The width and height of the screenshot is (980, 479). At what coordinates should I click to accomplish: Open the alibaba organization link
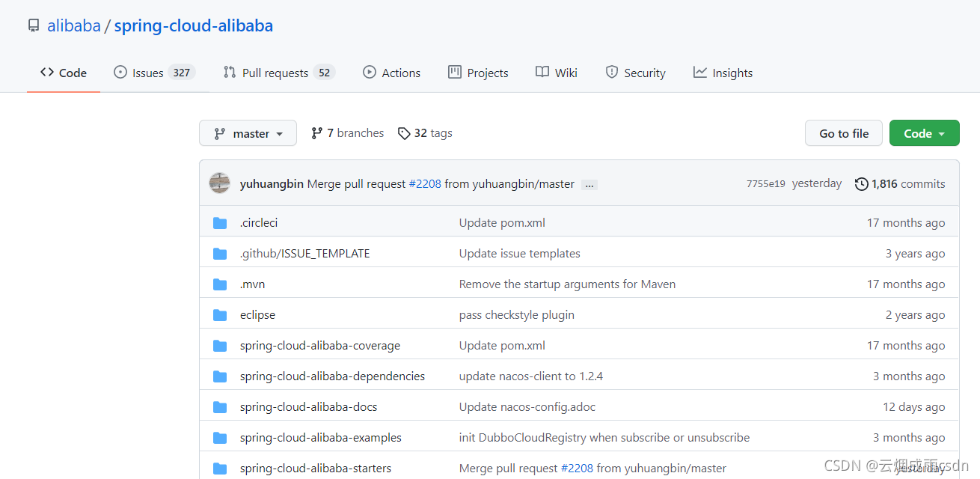(74, 26)
